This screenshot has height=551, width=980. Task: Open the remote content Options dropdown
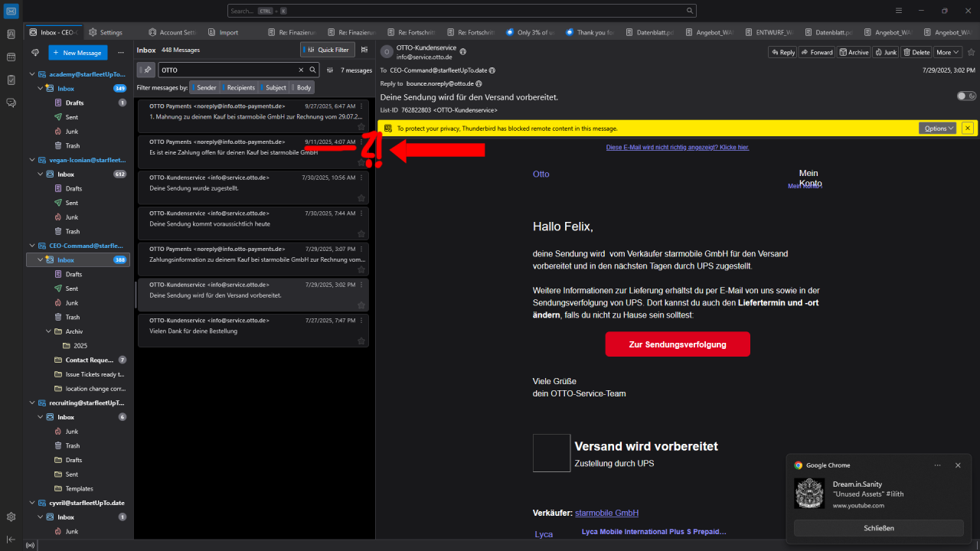tap(938, 129)
